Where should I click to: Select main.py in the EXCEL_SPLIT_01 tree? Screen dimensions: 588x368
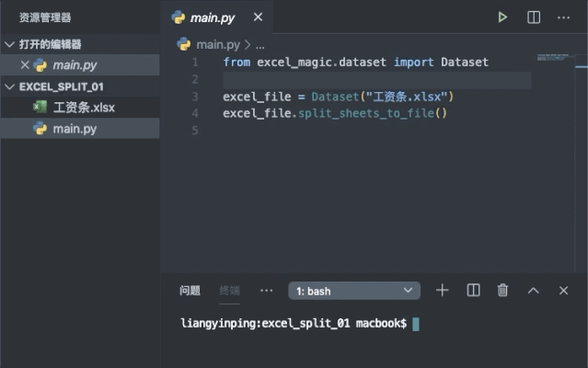(x=75, y=129)
